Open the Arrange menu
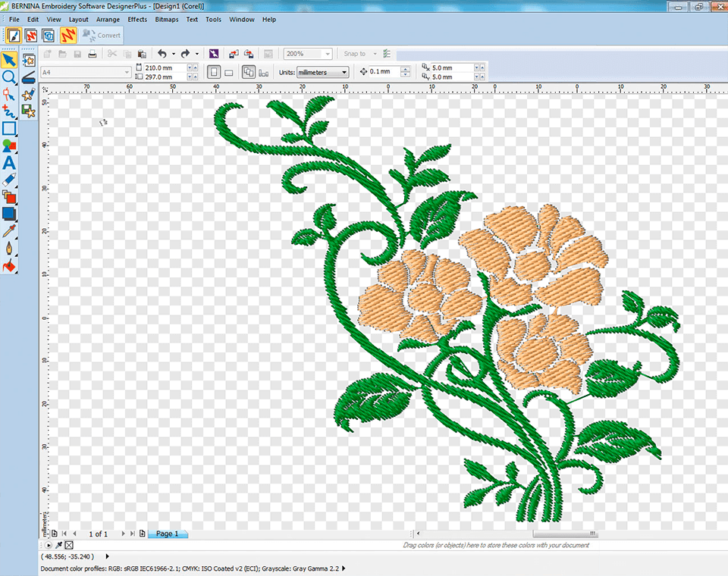The width and height of the screenshot is (728, 576). point(108,20)
